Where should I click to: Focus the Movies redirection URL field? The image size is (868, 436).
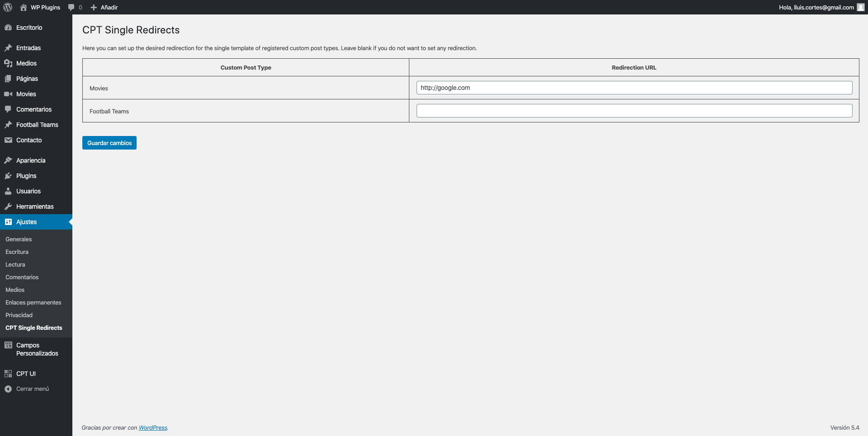634,88
